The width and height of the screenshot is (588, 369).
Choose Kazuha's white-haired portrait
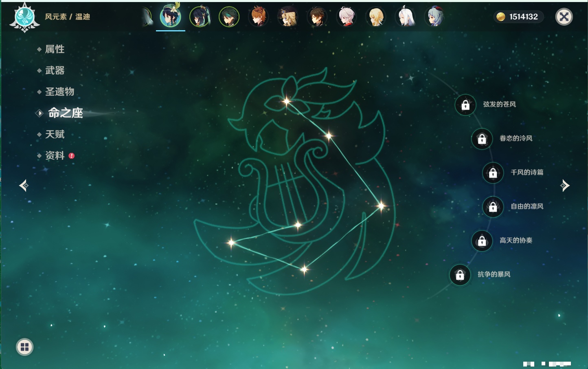(347, 17)
